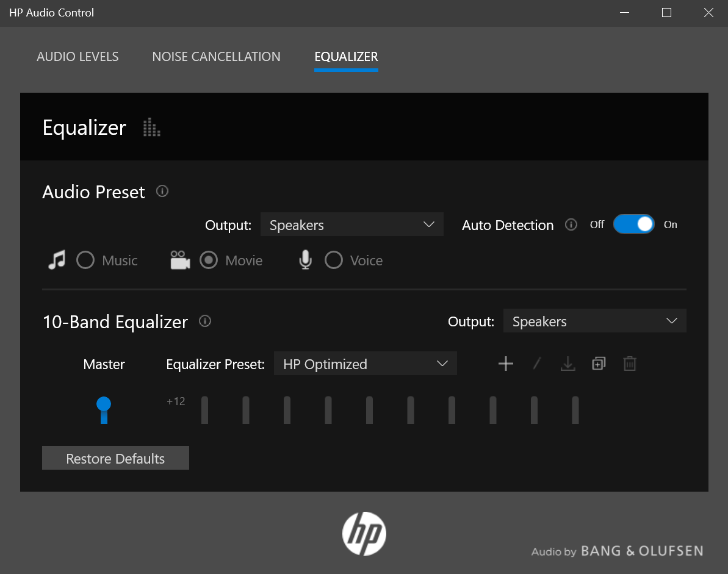Switch to the Audio Levels tab
The image size is (728, 574).
(x=77, y=57)
